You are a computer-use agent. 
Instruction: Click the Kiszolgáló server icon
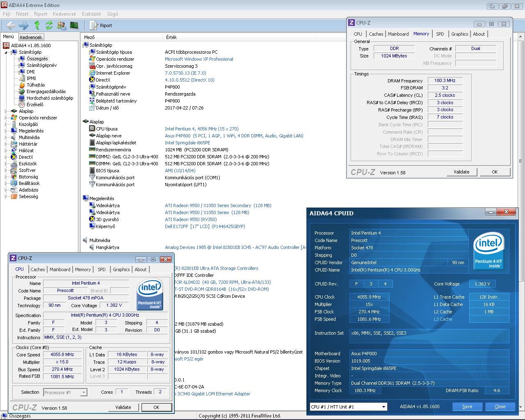tap(14, 124)
